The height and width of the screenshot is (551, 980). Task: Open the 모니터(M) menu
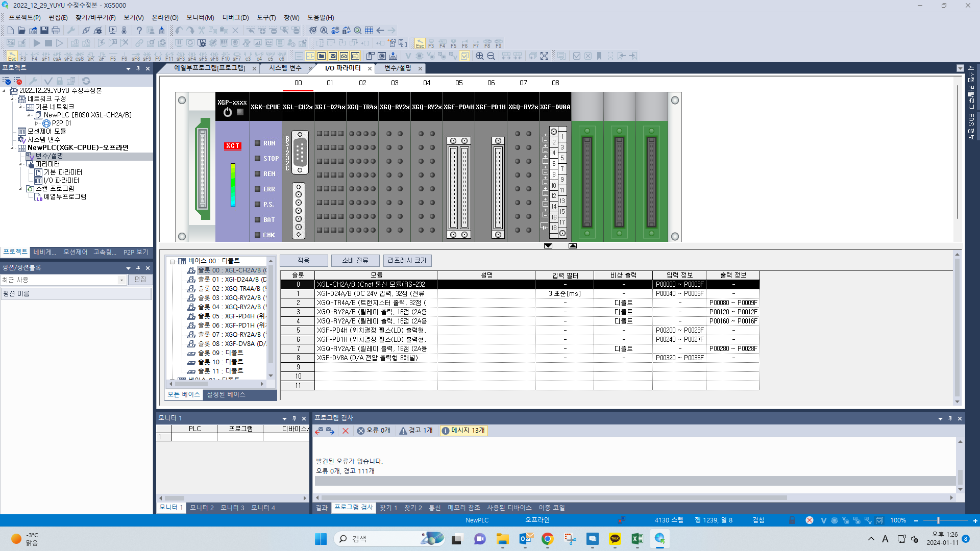click(200, 18)
